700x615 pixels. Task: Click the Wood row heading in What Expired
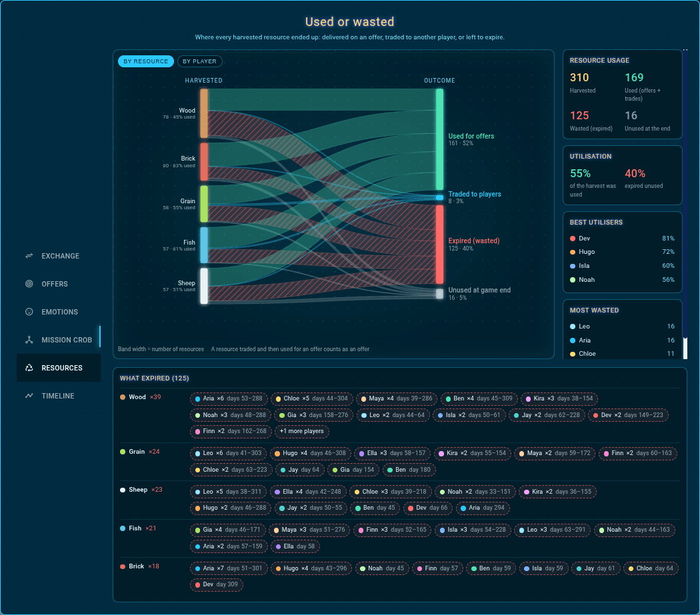point(140,396)
